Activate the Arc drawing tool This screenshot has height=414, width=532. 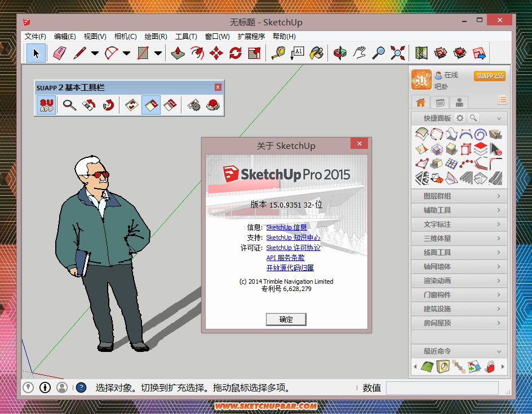111,53
